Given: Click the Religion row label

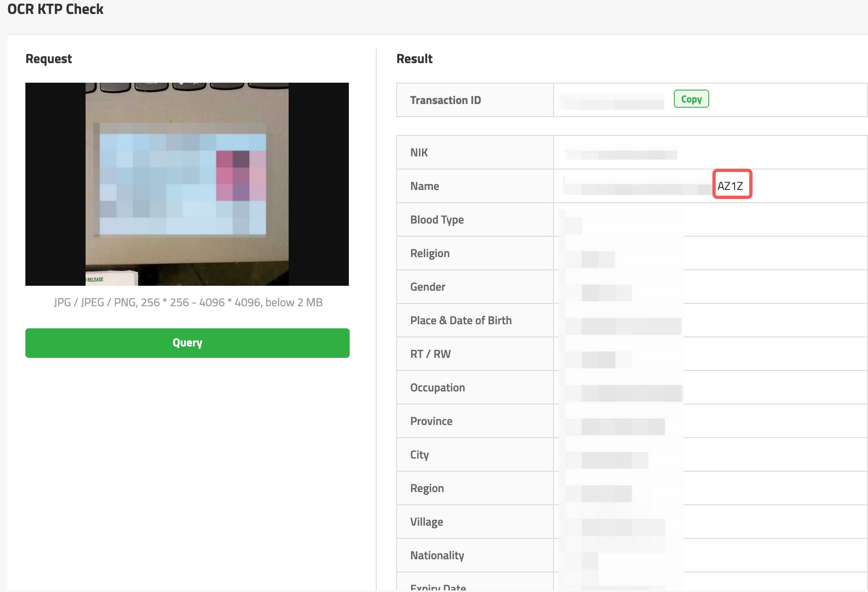Looking at the screenshot, I should click(x=430, y=253).
